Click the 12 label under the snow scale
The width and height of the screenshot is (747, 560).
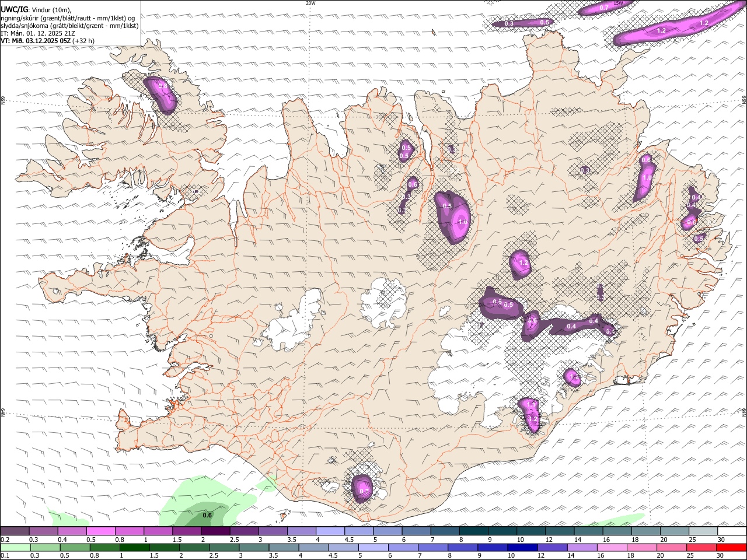tap(549, 540)
